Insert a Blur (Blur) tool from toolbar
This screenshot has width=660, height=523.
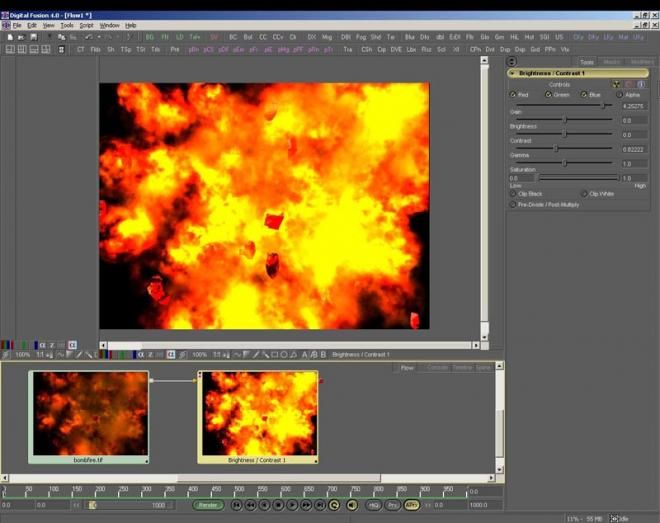tap(408, 37)
